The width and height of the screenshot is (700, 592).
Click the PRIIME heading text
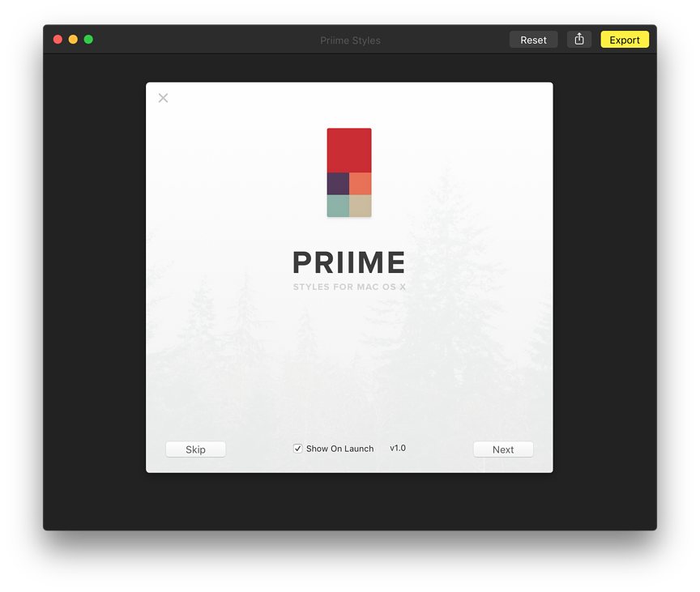349,262
